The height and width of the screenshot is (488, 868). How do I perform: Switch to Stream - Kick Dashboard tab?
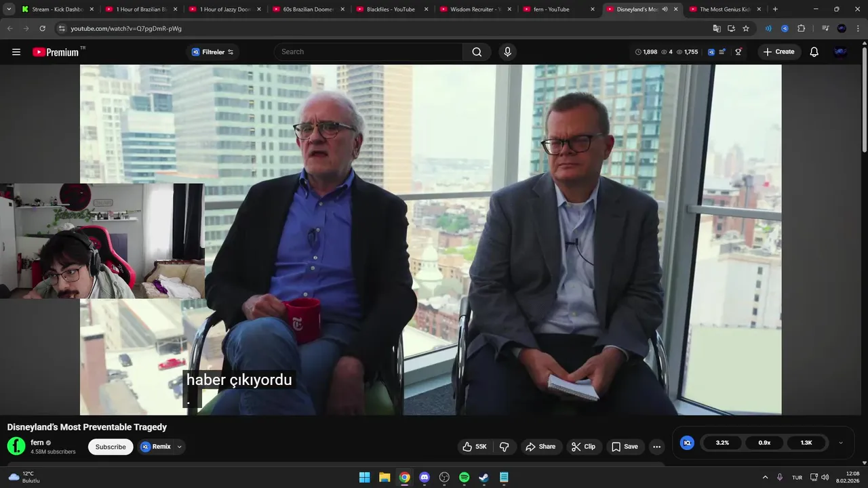[58, 9]
